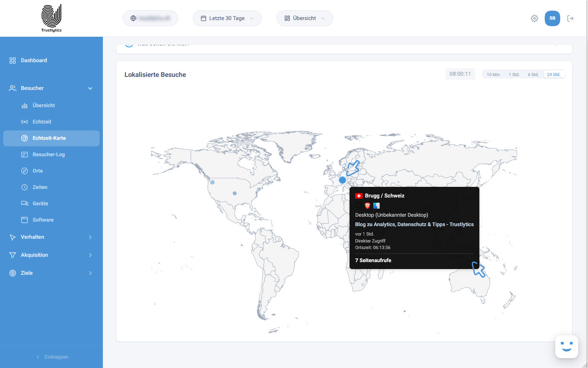Click the Desktop (Unbekannter Desktop) text
Screen dimensions: 588x368
click(x=392, y=215)
